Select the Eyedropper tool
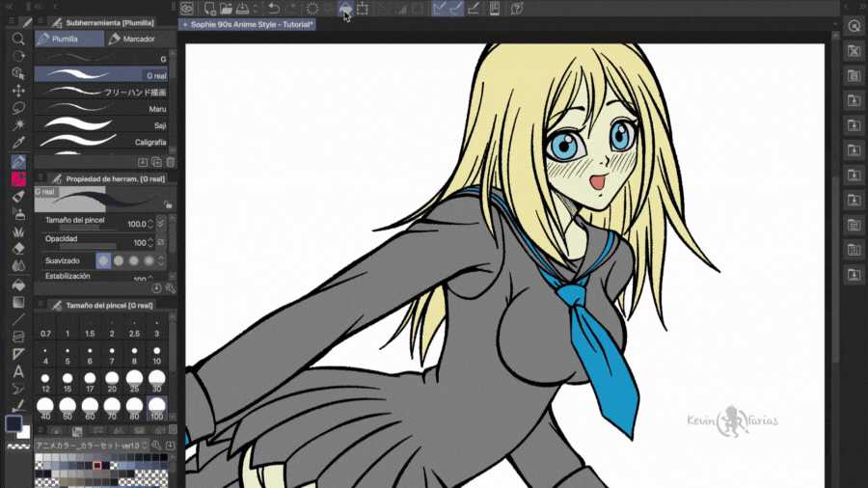Viewport: 868px width, 488px height. coord(18,142)
